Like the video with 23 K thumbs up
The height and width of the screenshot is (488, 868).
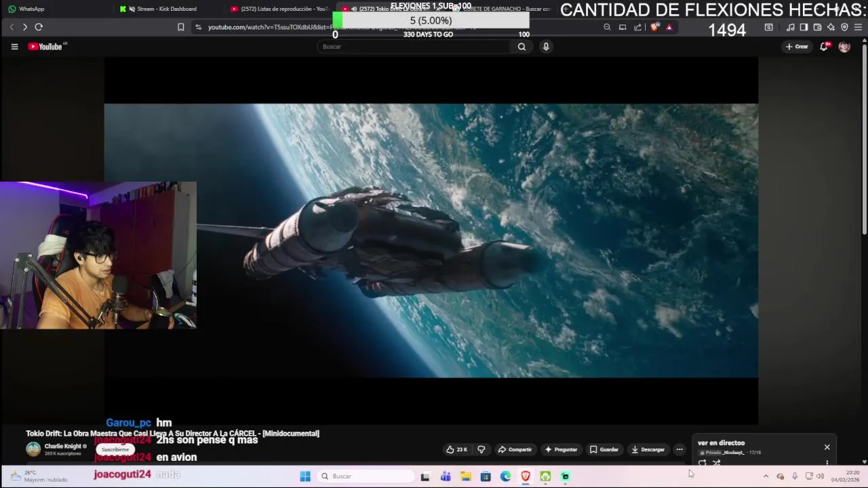[x=456, y=449]
